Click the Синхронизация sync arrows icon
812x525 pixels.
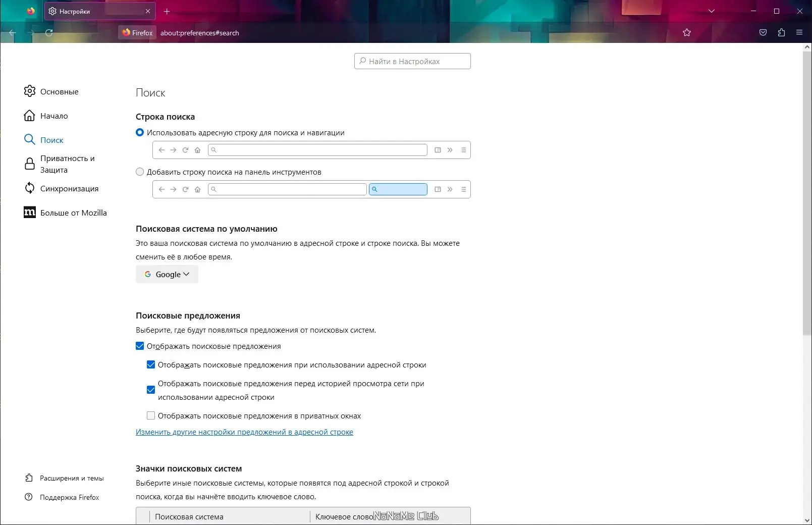(x=30, y=188)
